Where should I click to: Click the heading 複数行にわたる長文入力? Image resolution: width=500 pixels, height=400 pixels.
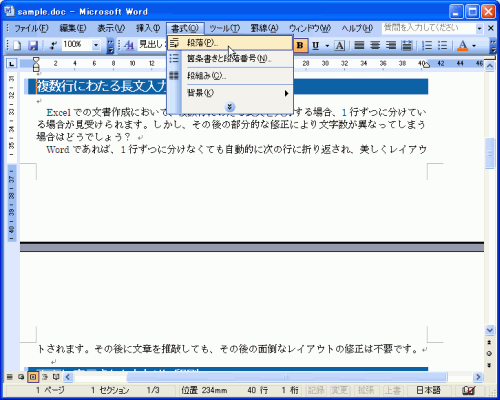(102, 86)
